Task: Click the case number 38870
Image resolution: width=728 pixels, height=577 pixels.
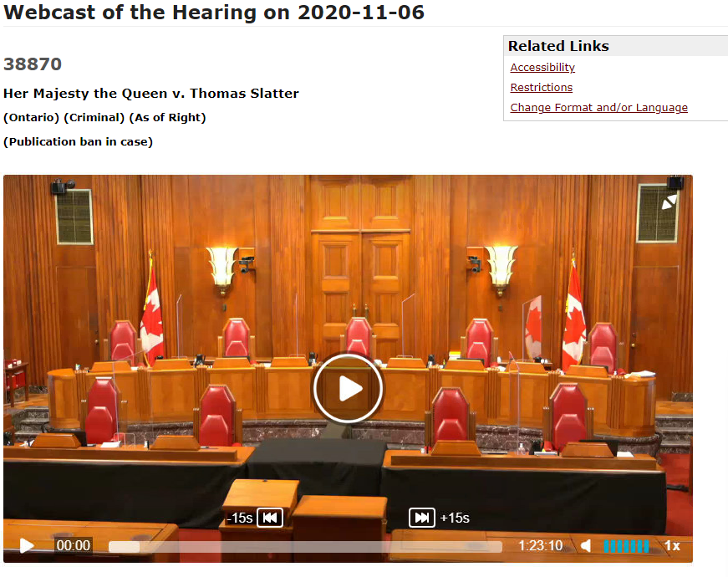Action: tap(33, 64)
